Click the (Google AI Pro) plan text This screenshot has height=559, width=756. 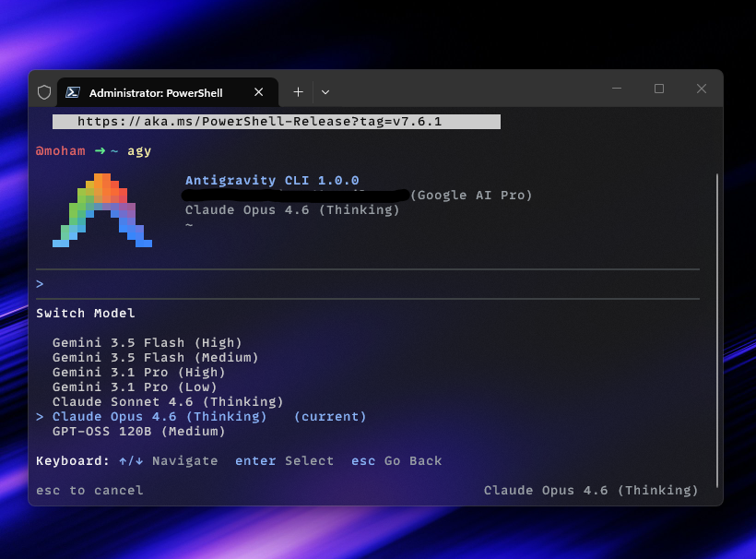coord(471,196)
